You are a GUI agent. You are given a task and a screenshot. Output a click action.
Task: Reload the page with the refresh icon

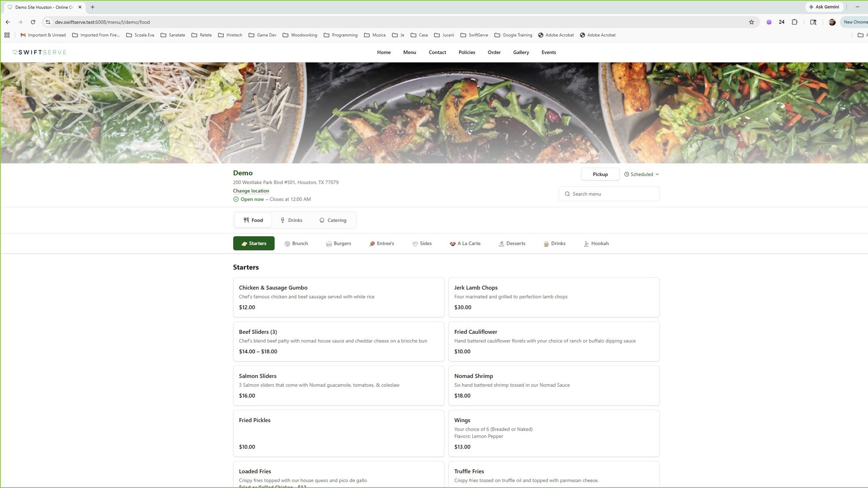(x=33, y=22)
